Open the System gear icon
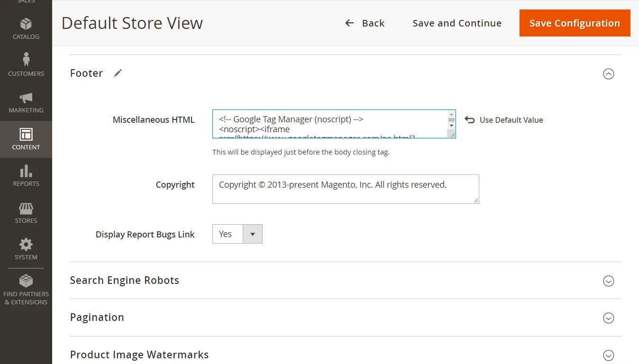This screenshot has width=639, height=364. click(26, 245)
